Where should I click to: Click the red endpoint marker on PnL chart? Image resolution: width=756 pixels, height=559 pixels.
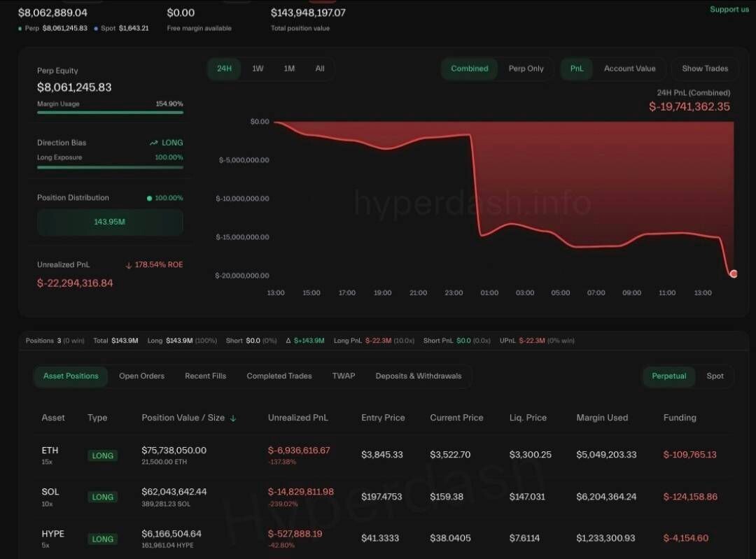(x=733, y=274)
